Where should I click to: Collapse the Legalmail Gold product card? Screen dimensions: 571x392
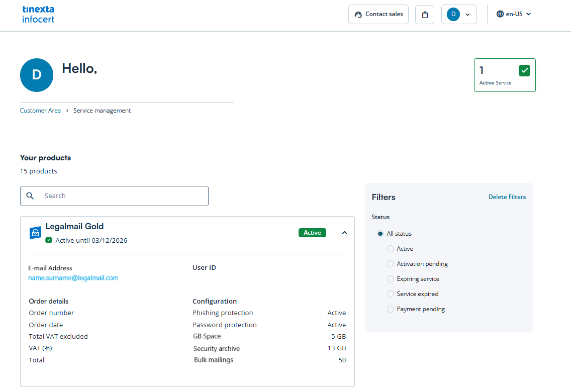coord(344,233)
